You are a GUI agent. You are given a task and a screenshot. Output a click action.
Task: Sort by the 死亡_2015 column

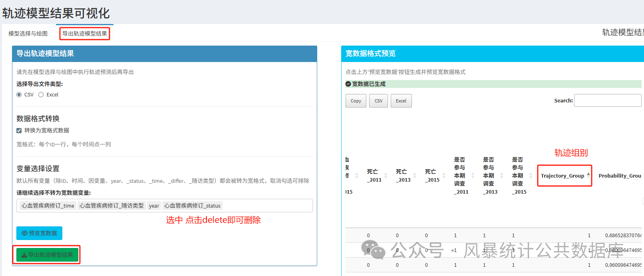[x=433, y=176]
